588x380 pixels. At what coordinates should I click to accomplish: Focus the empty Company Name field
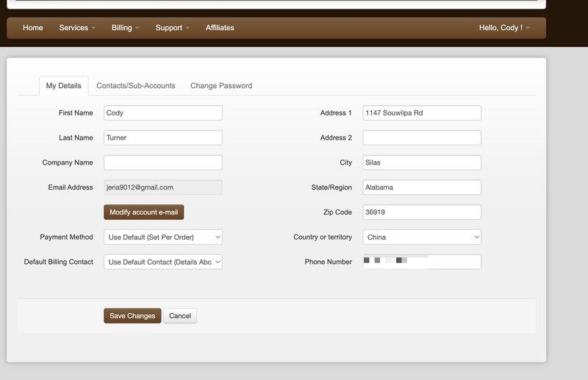pos(162,162)
